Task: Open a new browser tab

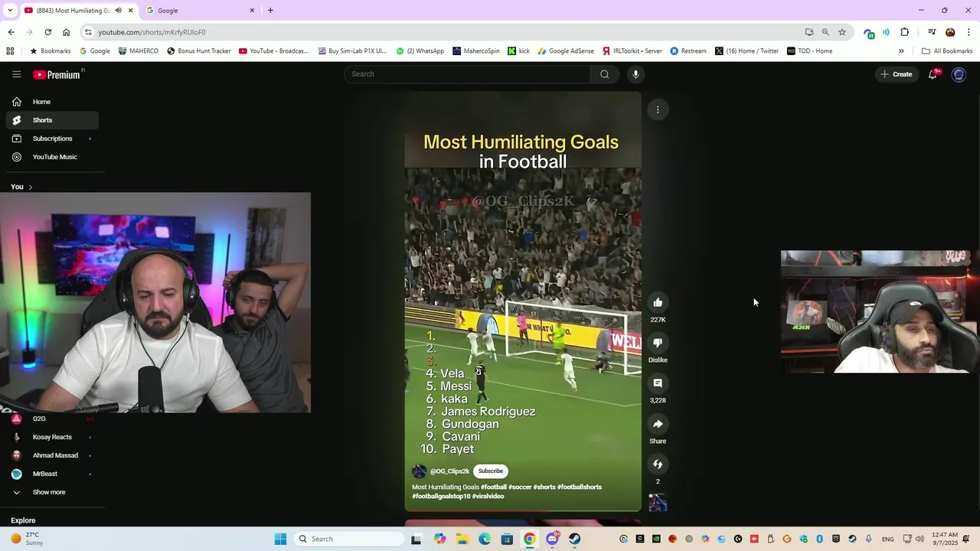Action: [x=270, y=10]
